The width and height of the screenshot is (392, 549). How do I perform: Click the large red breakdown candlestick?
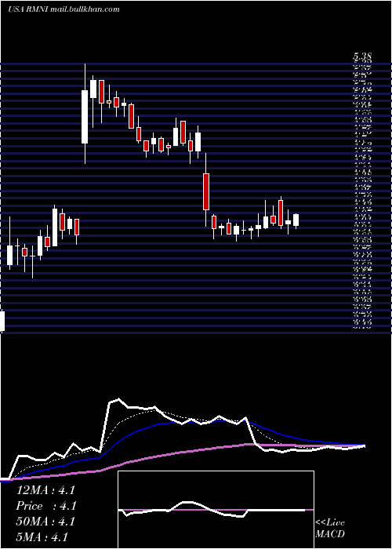click(x=206, y=191)
